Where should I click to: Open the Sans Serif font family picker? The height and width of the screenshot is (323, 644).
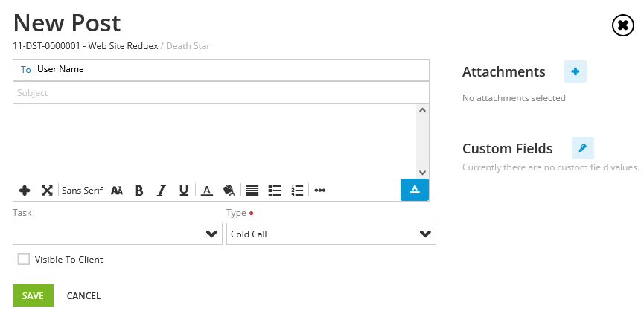(x=82, y=191)
